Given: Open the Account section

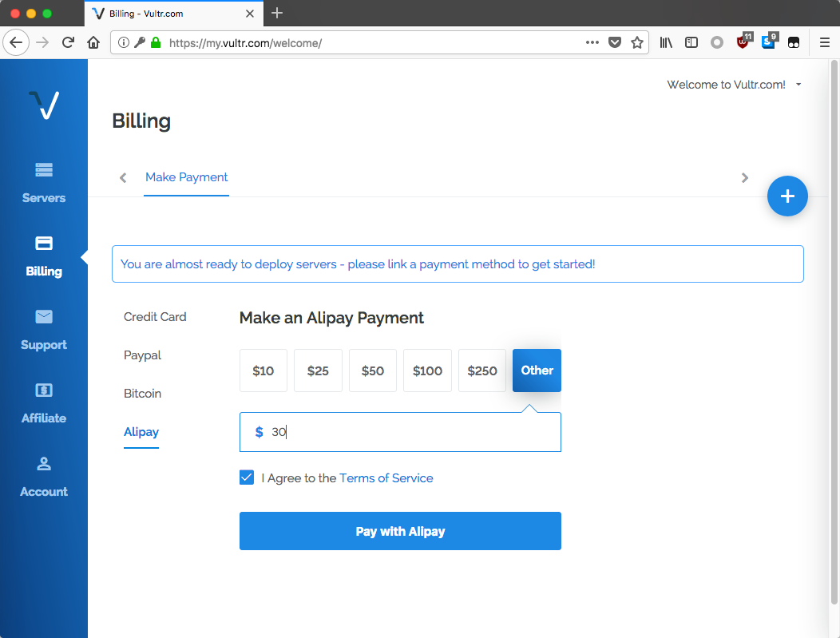Looking at the screenshot, I should 44,476.
